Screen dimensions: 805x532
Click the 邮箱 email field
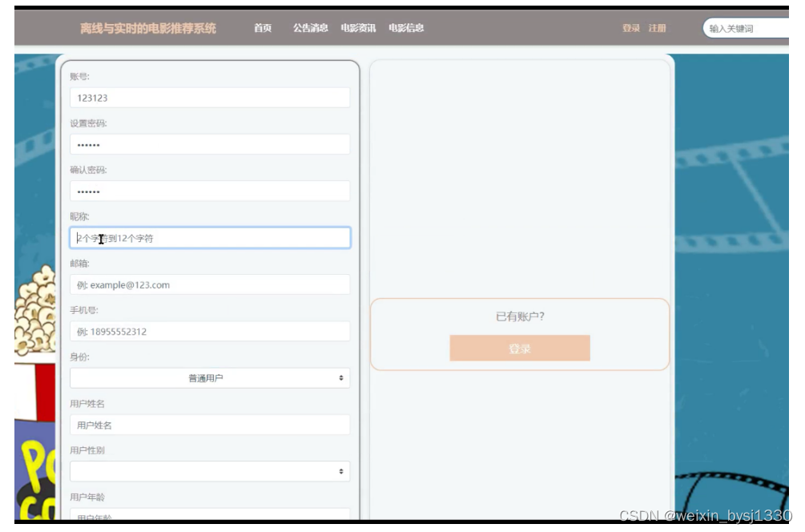[x=210, y=284]
